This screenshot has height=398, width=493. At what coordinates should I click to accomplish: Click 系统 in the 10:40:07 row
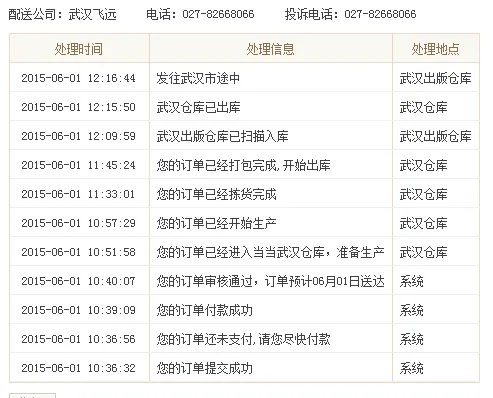(x=412, y=281)
